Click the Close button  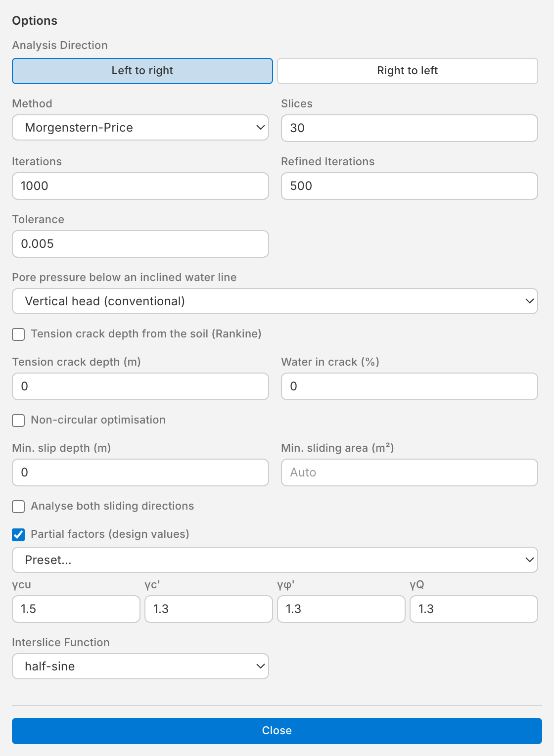coord(277,731)
